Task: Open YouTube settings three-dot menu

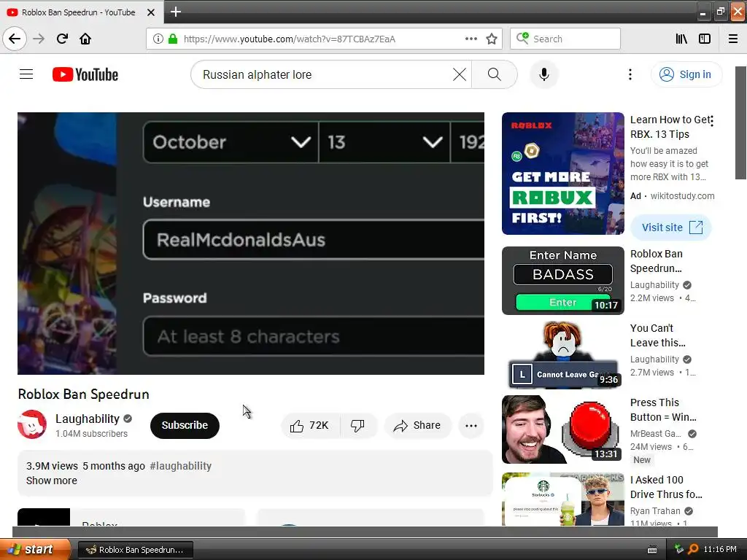Action: [630, 74]
